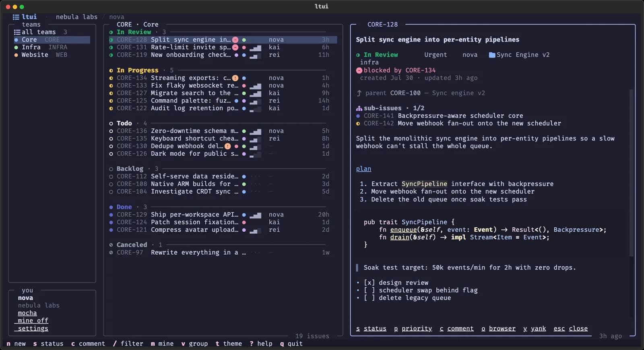The image size is (644, 350).
Task: Check the scheduler swap behind flag box
Action: (369, 290)
